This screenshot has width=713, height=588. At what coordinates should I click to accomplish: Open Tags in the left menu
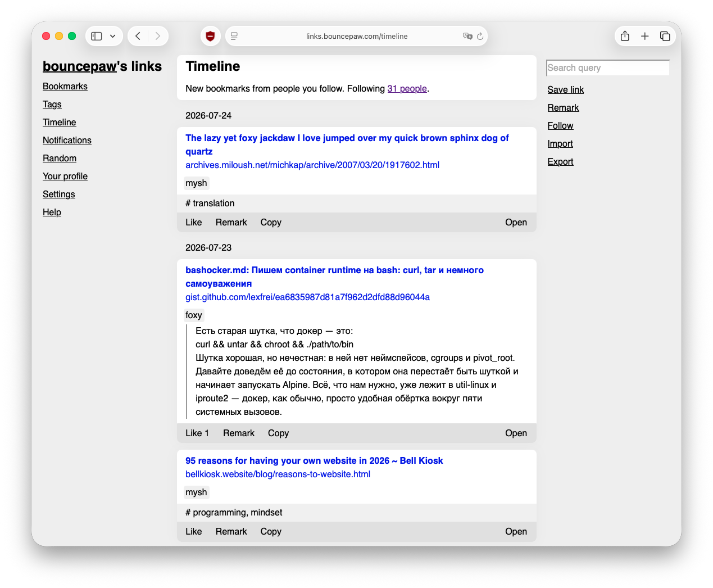pos(52,104)
